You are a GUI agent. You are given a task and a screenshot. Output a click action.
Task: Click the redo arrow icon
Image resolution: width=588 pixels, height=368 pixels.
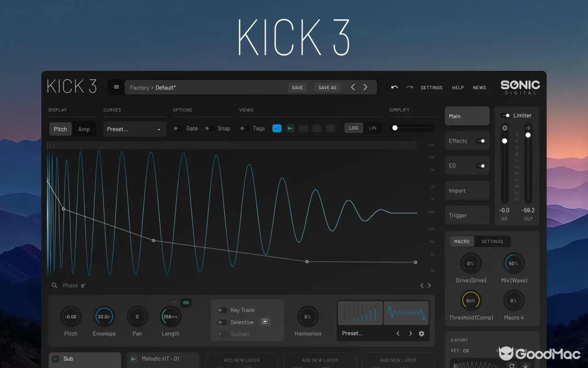tap(409, 87)
